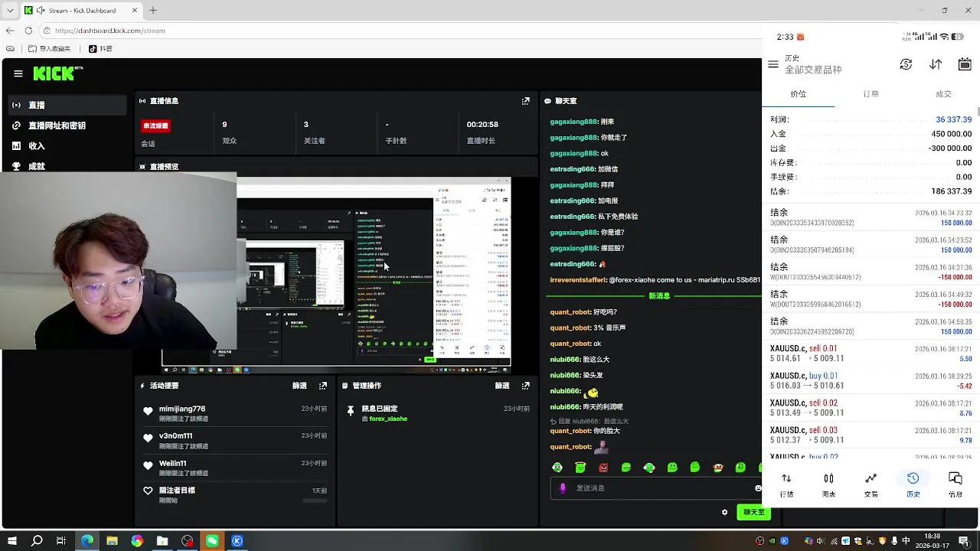Reload the Kick Dashboard page
Viewport: 980px width, 551px height.
pyautogui.click(x=28, y=31)
